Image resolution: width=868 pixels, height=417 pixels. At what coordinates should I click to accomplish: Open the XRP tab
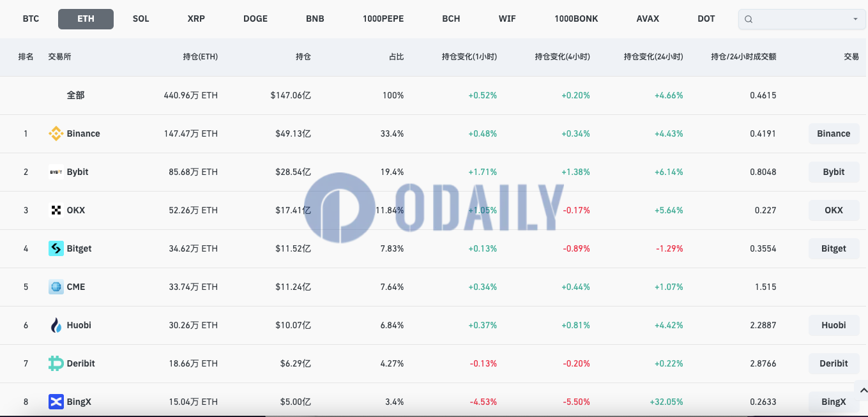point(196,19)
